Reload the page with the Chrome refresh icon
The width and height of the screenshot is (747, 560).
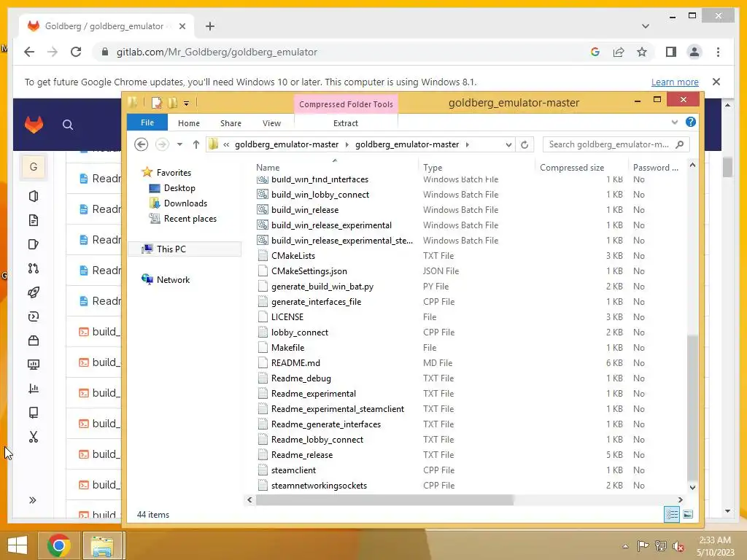[76, 52]
